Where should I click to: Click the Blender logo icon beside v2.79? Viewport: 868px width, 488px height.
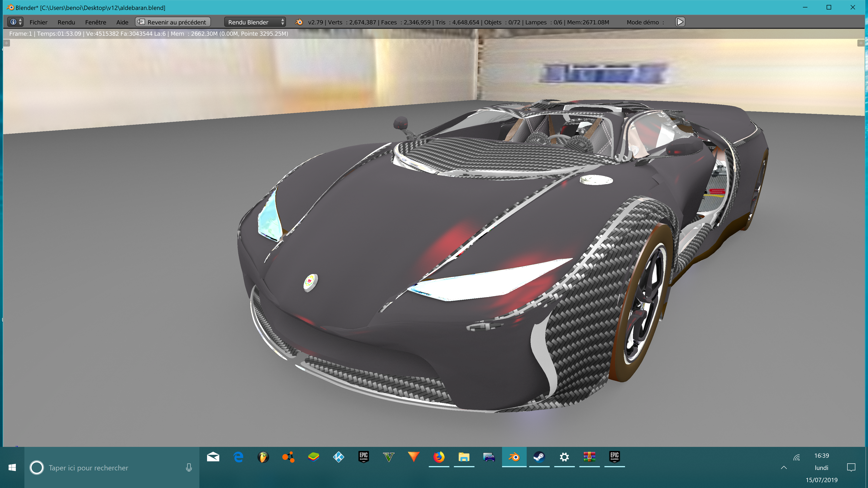[x=299, y=22]
